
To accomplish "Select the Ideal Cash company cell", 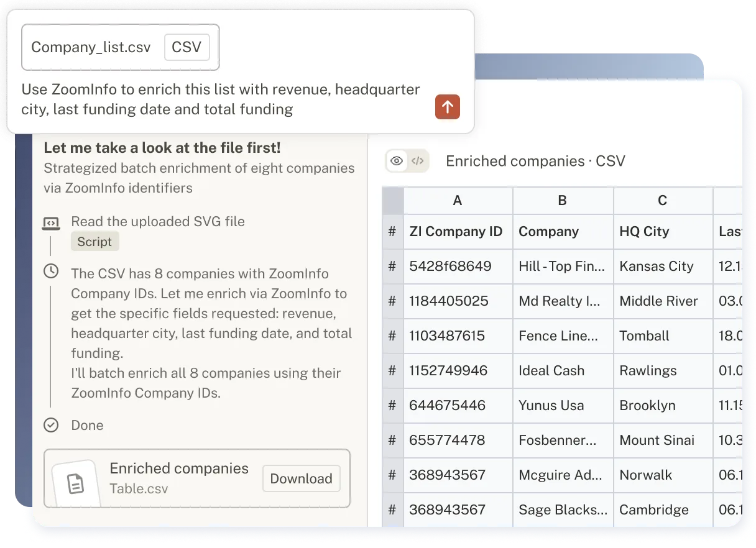I will pyautogui.click(x=563, y=371).
